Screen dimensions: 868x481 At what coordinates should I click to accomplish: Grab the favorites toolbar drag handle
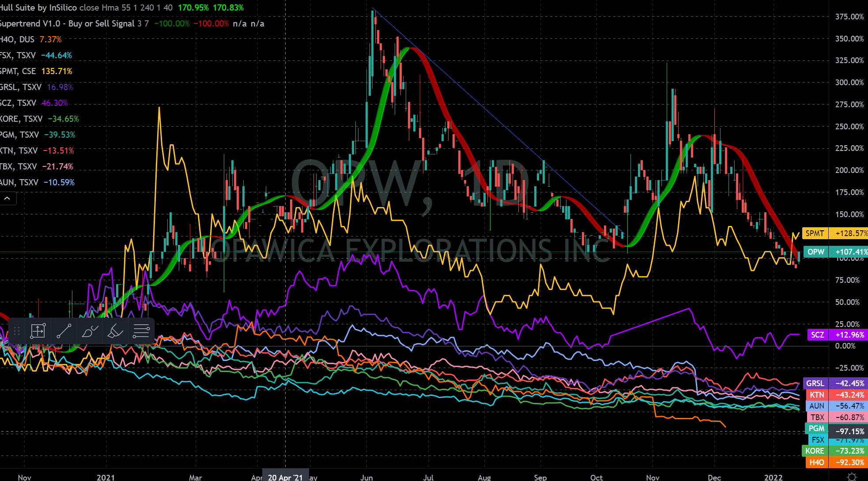click(17, 331)
